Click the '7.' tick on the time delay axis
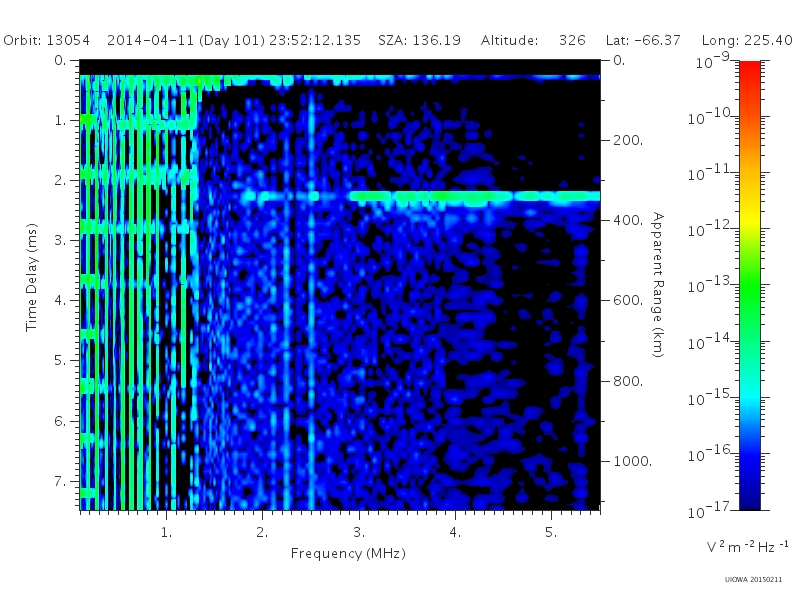 60,481
